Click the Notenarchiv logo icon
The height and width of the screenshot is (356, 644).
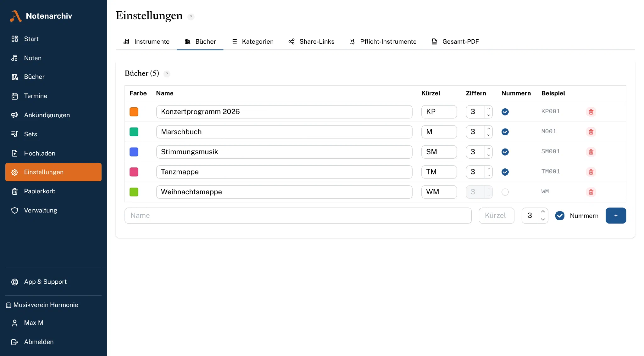[16, 16]
